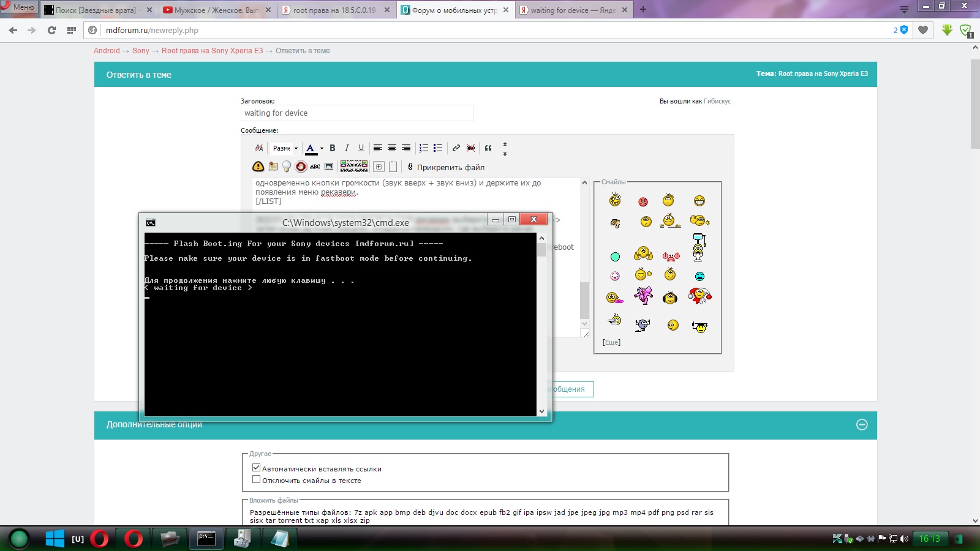Insert a quote block into the message
Viewport: 980px width, 551px height.
click(488, 148)
